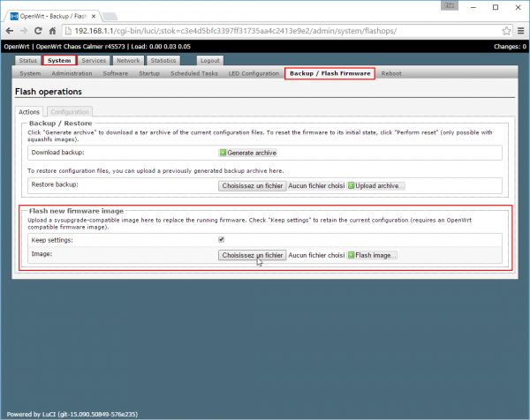Viewport: 530px width, 420px height.
Task: Toggle the Keep settings checkbox
Action: 221,239
